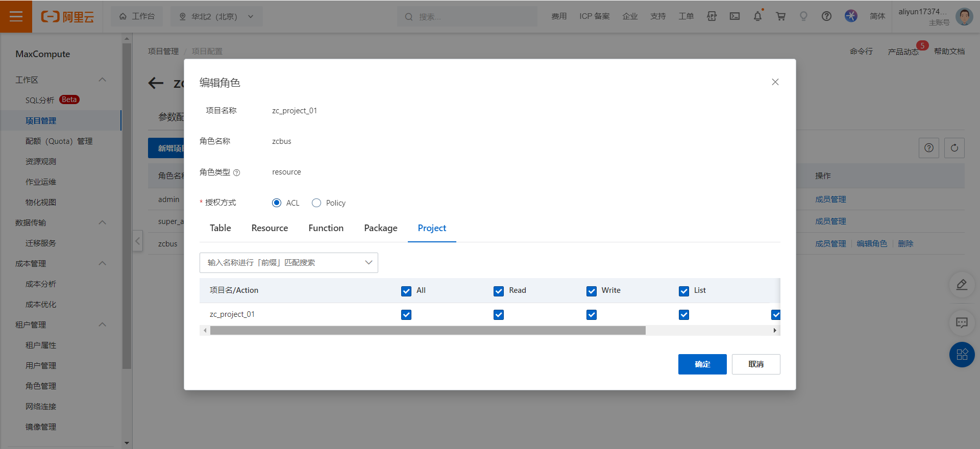
Task: Click the 取消 cancel button
Action: (x=755, y=364)
